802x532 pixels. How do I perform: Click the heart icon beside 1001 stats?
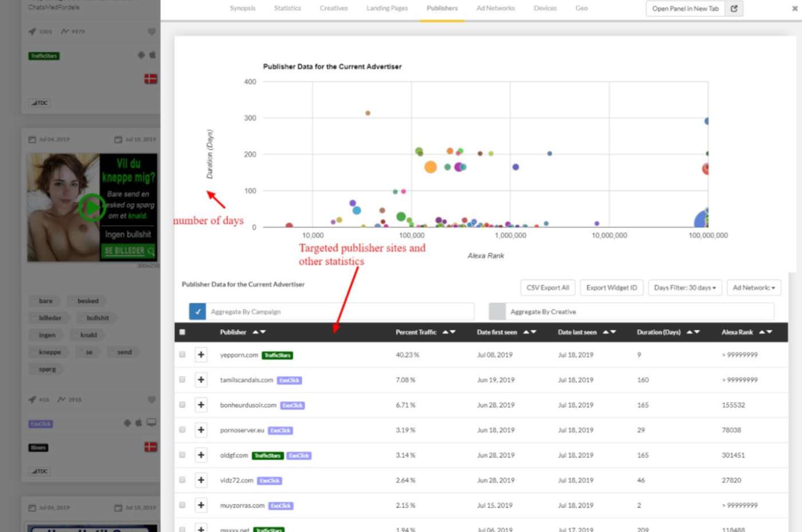151,31
